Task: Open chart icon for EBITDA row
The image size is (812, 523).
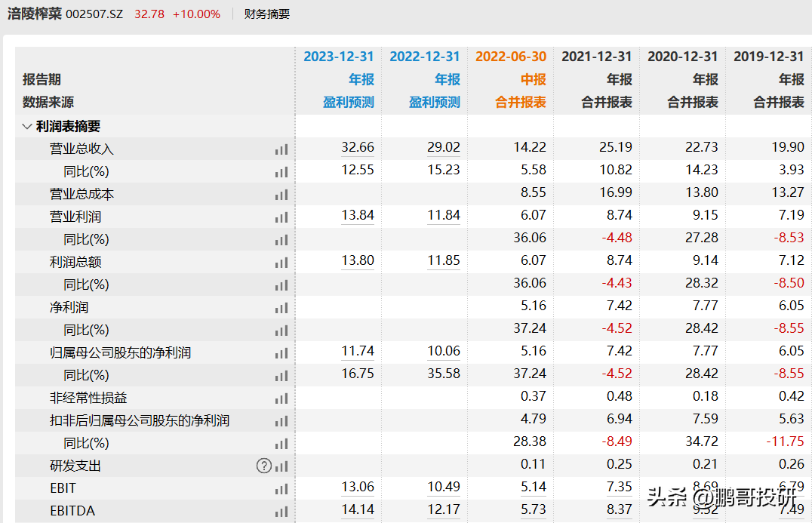Action: pyautogui.click(x=281, y=512)
